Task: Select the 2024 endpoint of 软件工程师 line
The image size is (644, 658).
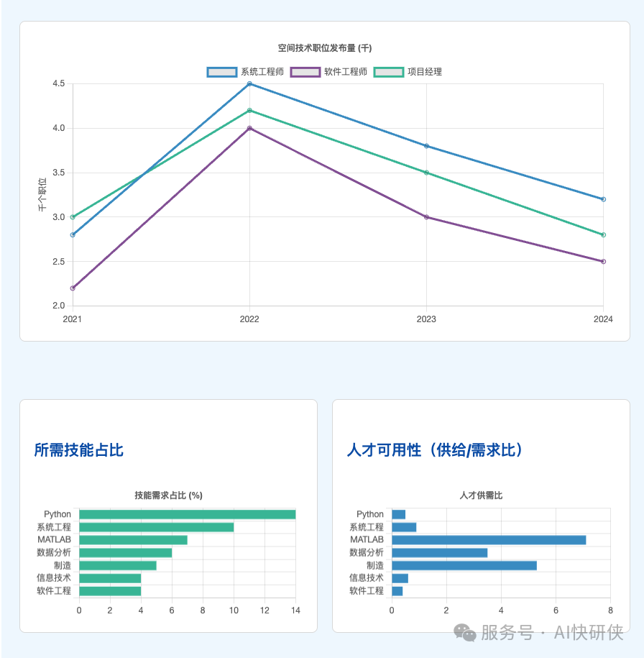Action: [604, 262]
